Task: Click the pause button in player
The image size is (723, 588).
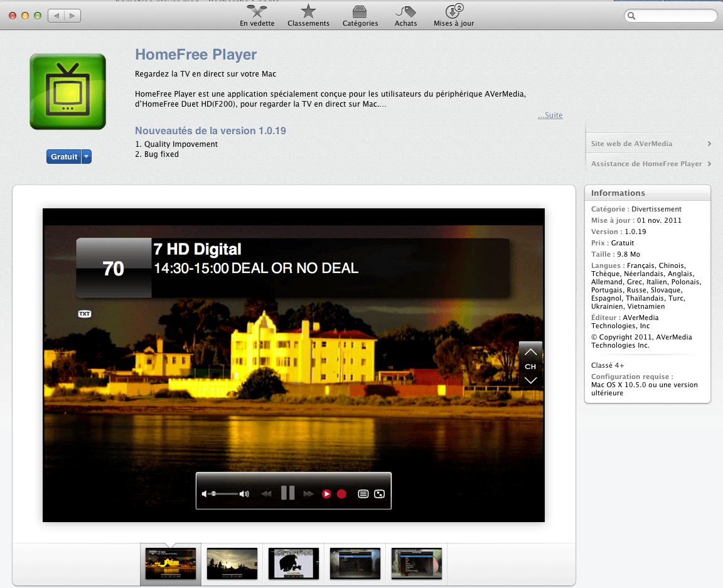Action: (x=287, y=493)
